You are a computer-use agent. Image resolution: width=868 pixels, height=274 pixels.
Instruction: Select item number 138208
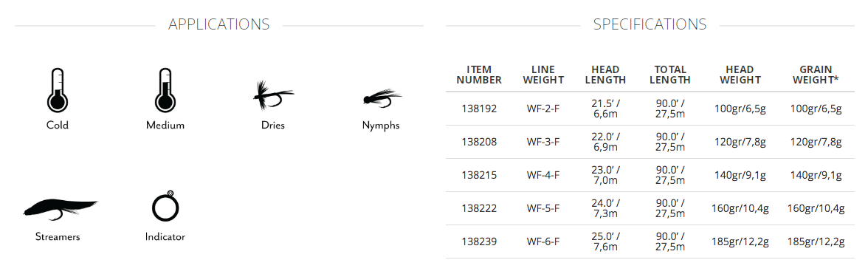pyautogui.click(x=479, y=142)
